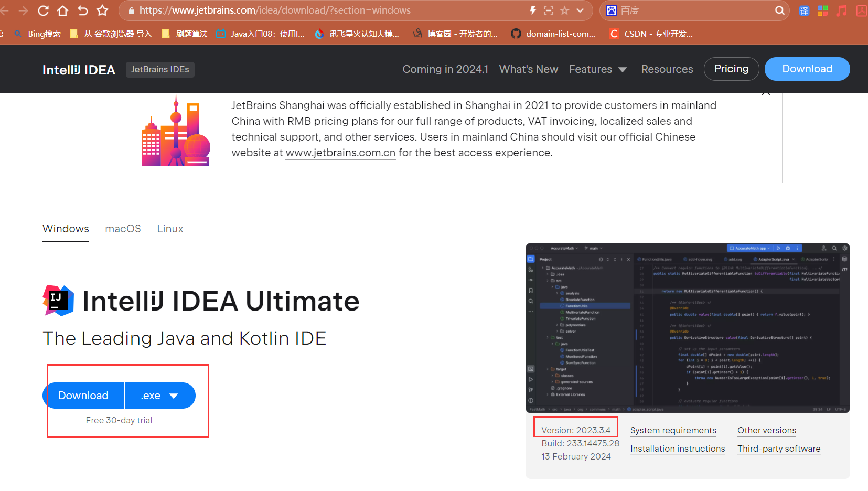This screenshot has width=868, height=491.
Task: Open the Java入门08 bookmark
Action: (x=261, y=34)
